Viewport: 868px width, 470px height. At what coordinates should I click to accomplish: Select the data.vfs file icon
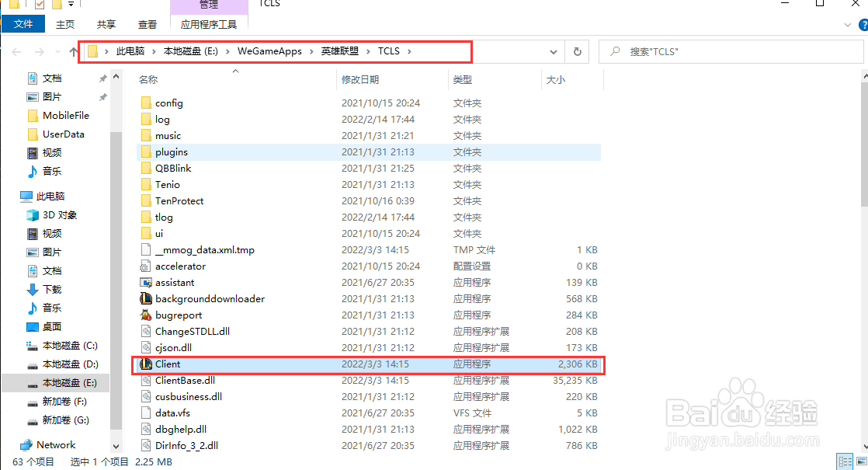point(146,413)
